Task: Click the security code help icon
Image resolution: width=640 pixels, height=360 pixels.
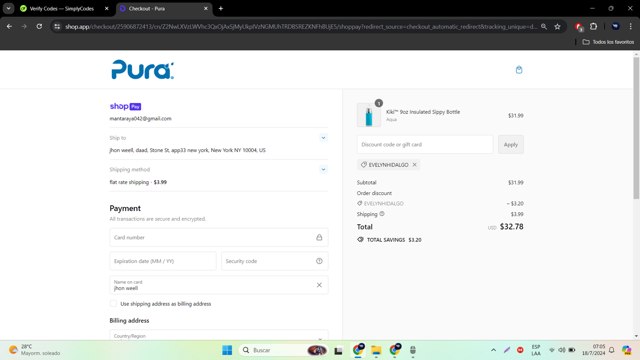Action: click(x=319, y=261)
